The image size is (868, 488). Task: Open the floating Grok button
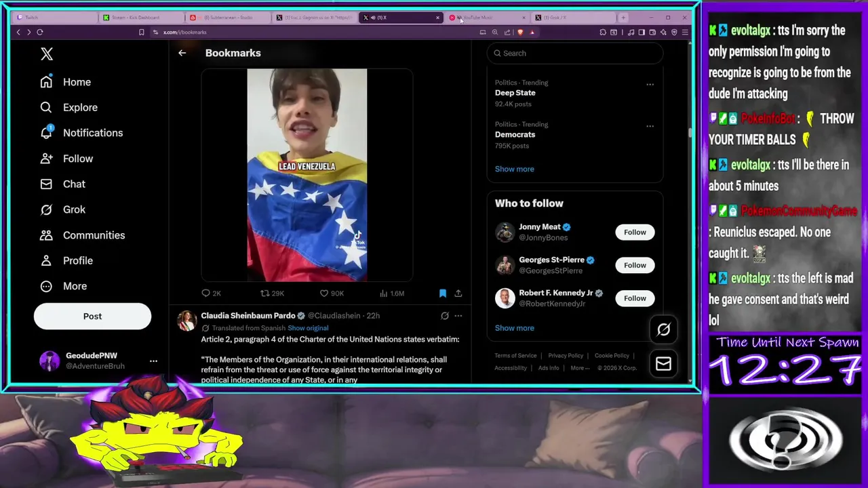pyautogui.click(x=663, y=329)
